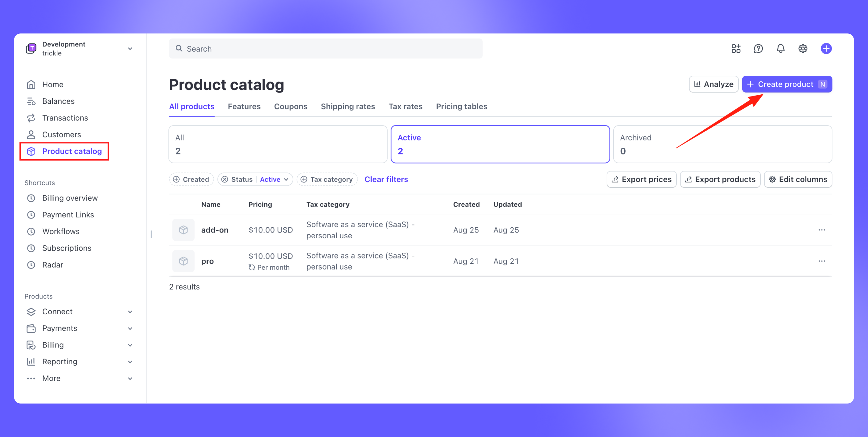868x437 pixels.
Task: Switch to the Features tab
Action: [x=244, y=106]
